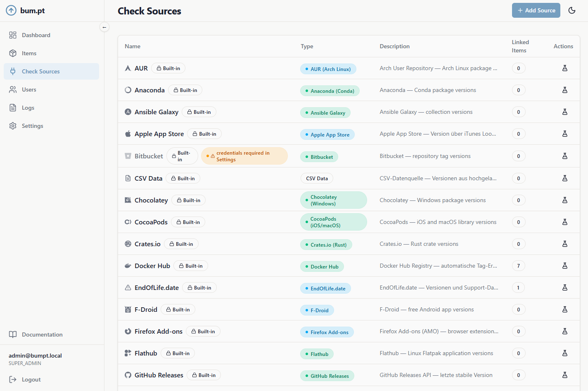Click the Chocolatey (Windows) type badge
The image size is (588, 391).
pos(334,200)
